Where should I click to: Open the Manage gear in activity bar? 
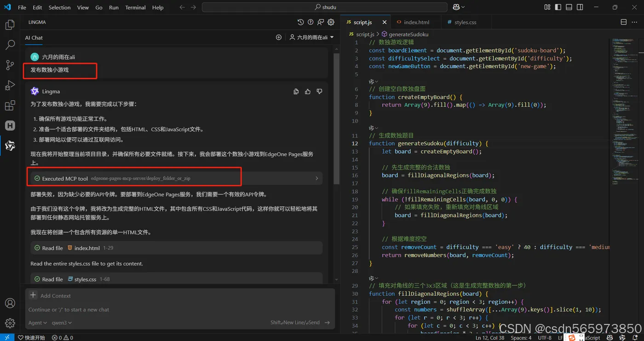point(10,323)
